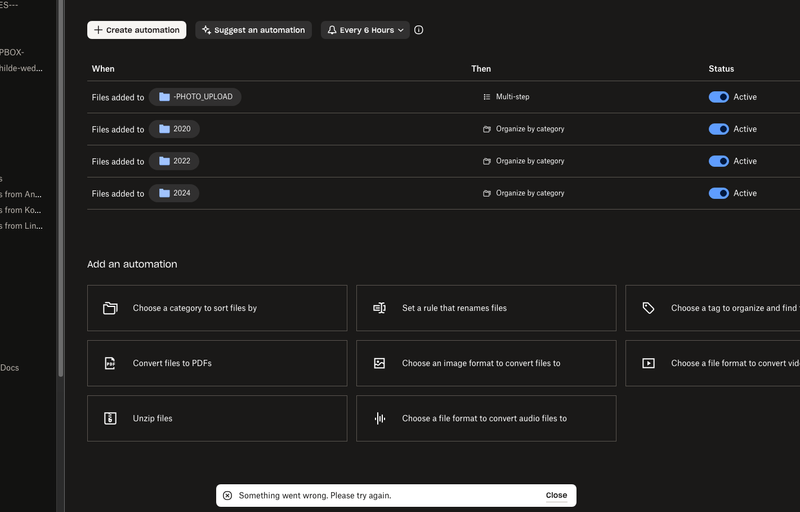The image size is (800, 512).
Task: Disable the -PHOTO_UPLOAD automation toggle
Action: 718,97
